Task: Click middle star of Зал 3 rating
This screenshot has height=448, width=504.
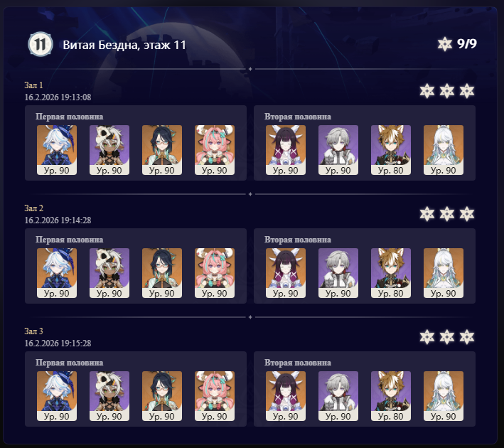Action: coord(447,337)
